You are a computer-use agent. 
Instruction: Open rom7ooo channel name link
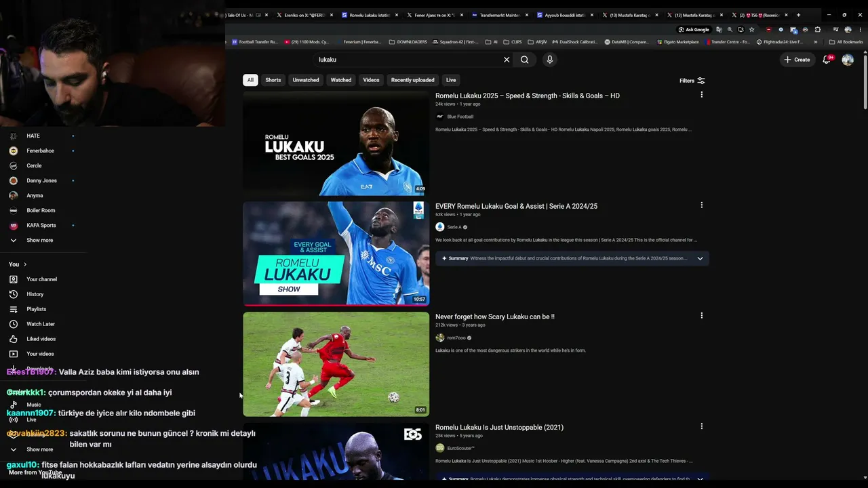click(x=456, y=338)
